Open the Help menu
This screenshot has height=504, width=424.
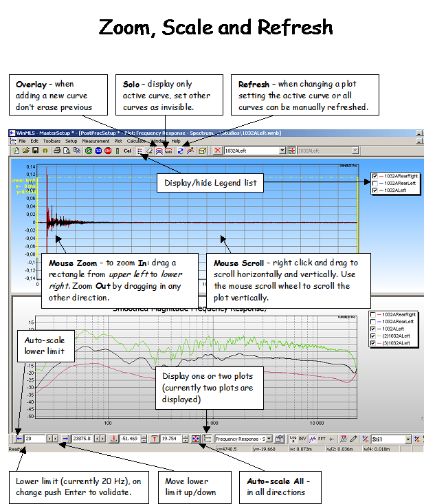coord(176,141)
